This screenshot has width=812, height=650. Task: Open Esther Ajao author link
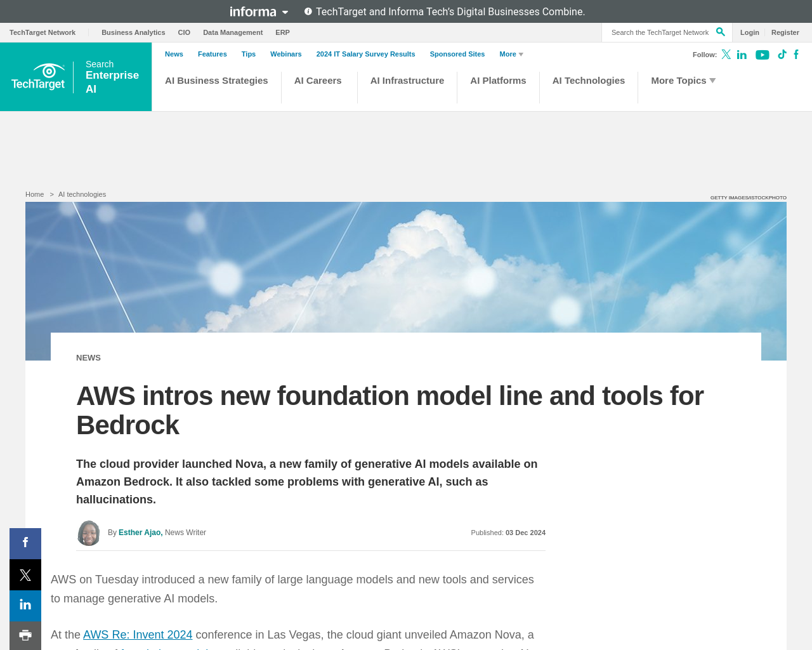[140, 533]
